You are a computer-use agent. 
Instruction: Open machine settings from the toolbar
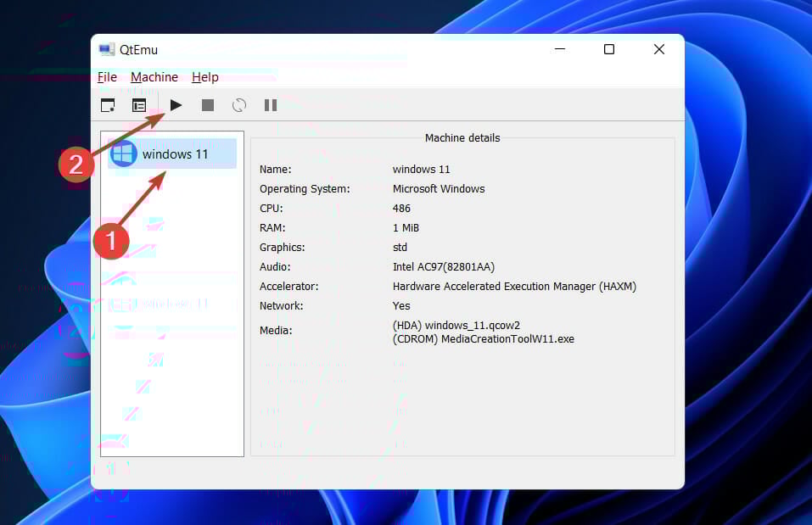[x=139, y=104]
